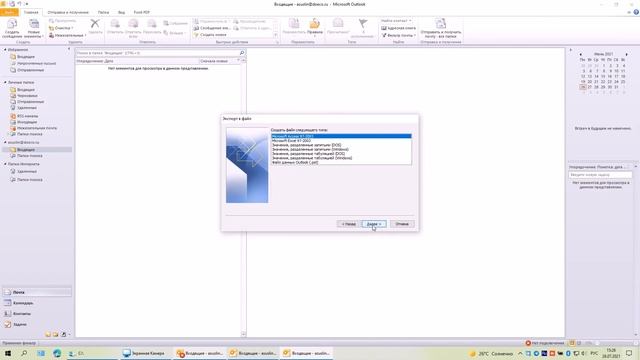
Task: Select 'Значения, разделенные табуляцией (Windows)'
Action: pos(341,158)
